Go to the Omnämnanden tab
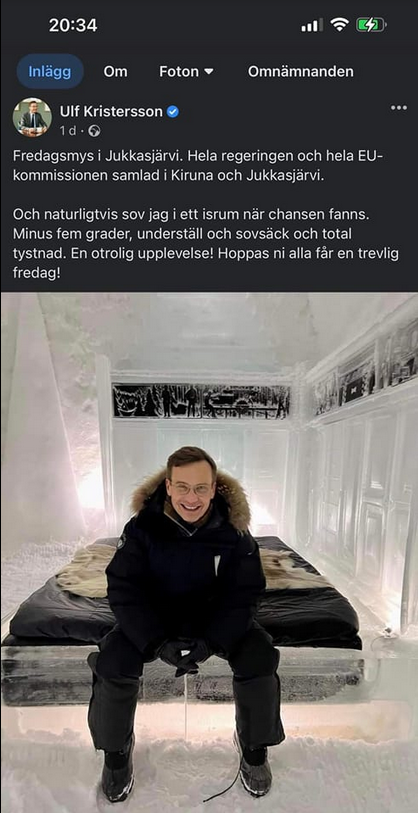 pyautogui.click(x=301, y=72)
